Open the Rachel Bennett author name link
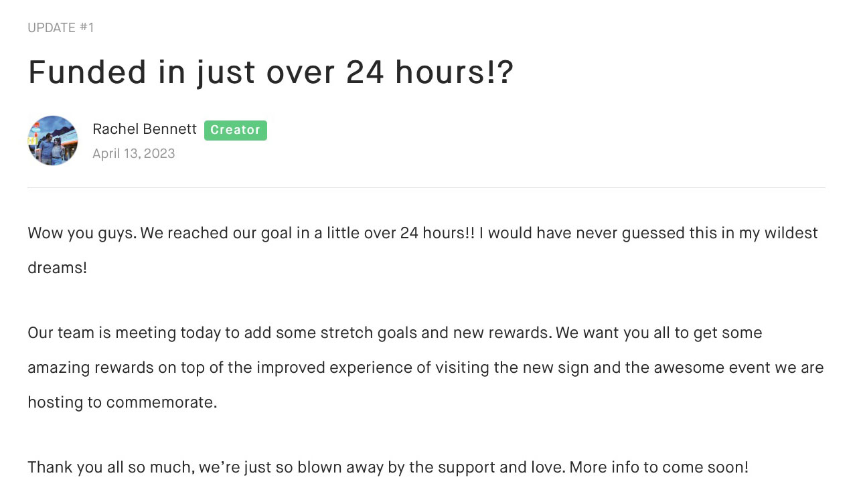The width and height of the screenshot is (859, 504). point(145,129)
